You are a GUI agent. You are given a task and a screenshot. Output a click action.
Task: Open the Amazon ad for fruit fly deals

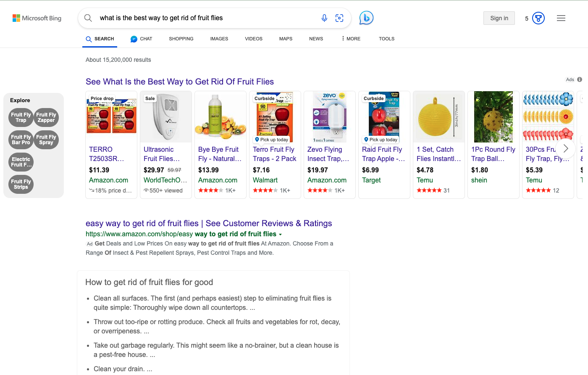coord(209,223)
